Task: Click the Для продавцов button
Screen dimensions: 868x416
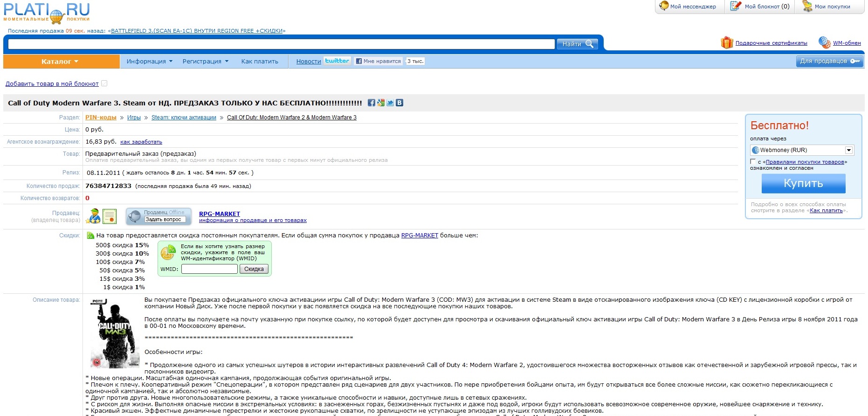Action: (829, 61)
